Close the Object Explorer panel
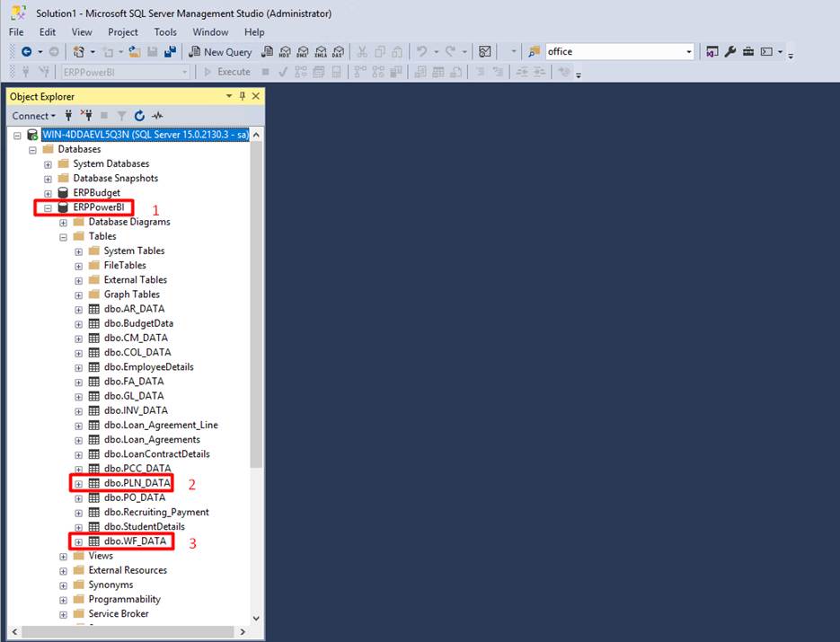 (x=255, y=96)
